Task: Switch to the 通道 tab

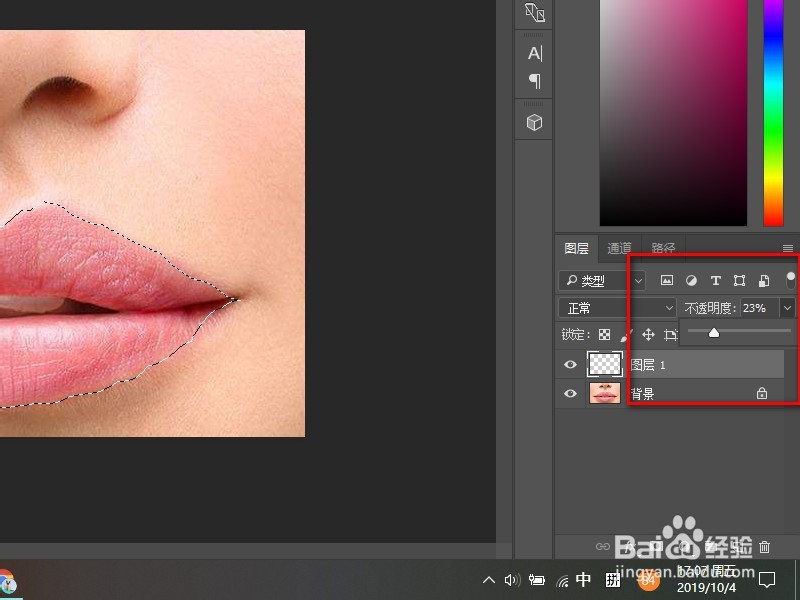Action: point(619,248)
